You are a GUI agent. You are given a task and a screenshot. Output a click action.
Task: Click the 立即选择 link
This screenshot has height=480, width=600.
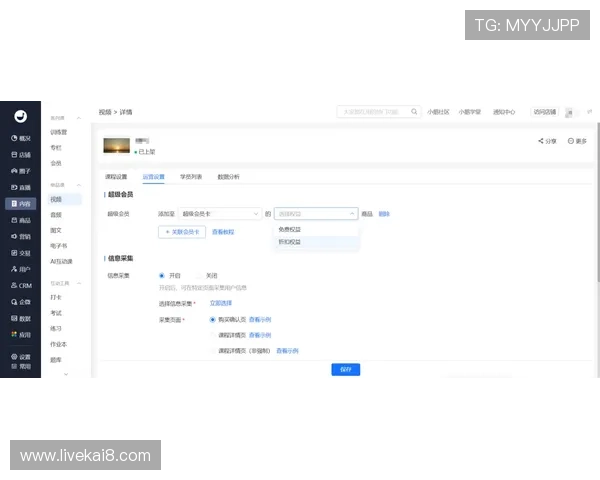coord(220,302)
